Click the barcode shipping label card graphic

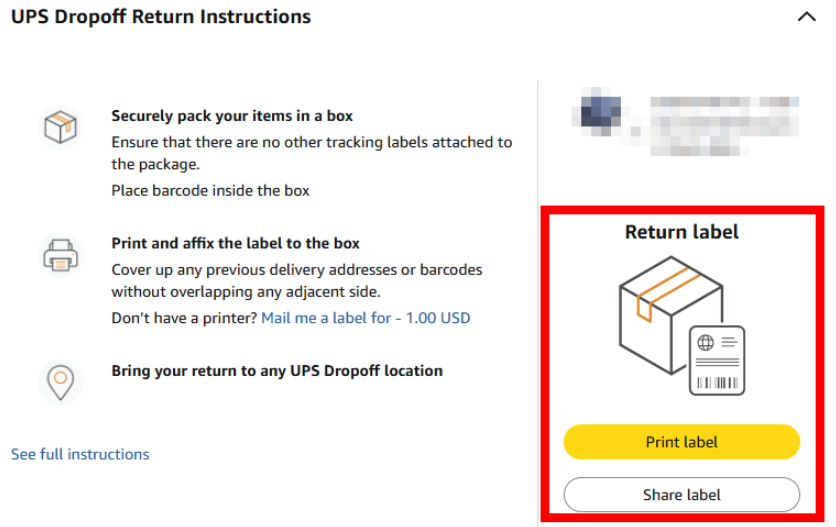coord(717,360)
